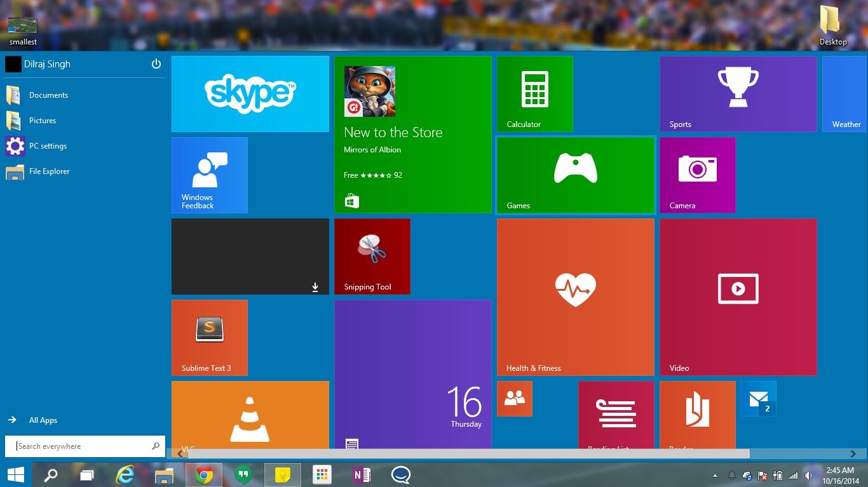Viewport: 868px width, 487px height.
Task: Open PC settings from the Start menu list
Action: click(48, 146)
